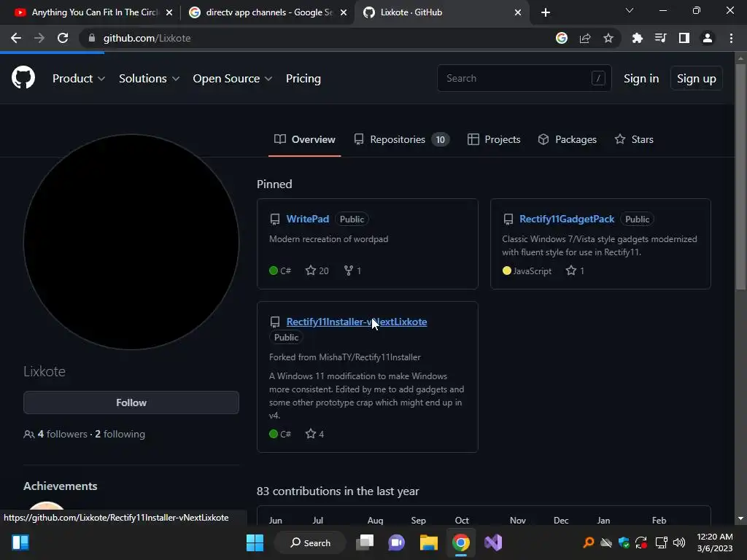Click the page vertical scrollbar thumb
Screen dimensions: 747x560
click(x=740, y=176)
